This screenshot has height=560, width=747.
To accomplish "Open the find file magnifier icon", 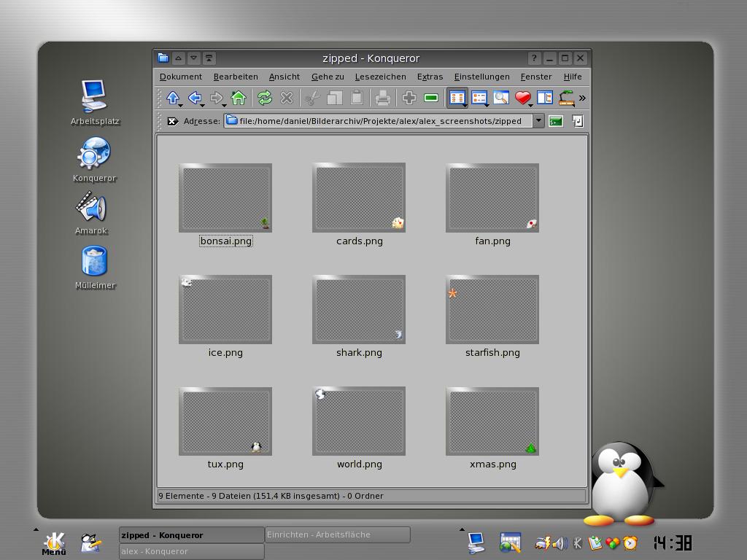I will click(x=500, y=98).
